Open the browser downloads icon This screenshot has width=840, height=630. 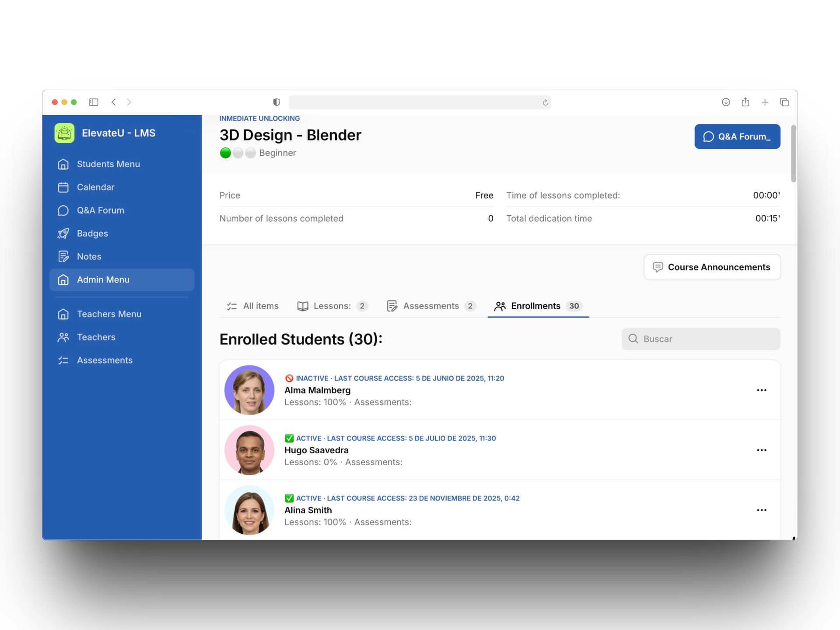726,102
